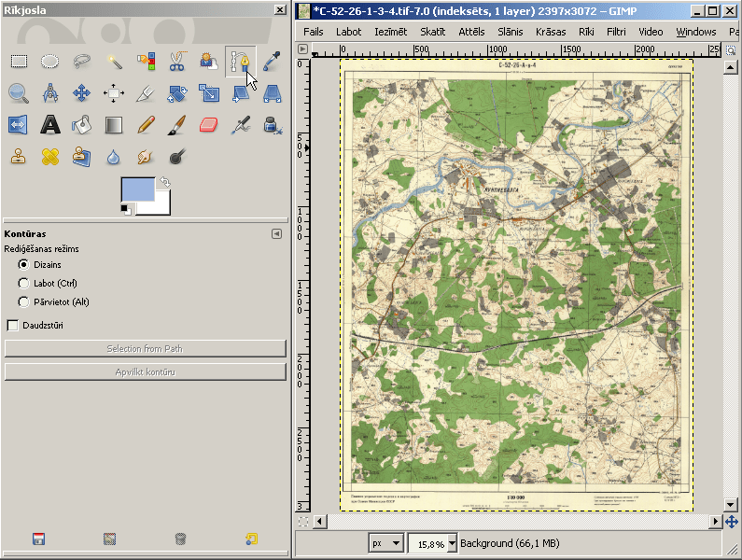Open the white background color swatch
Screen dimensions: 742x560
[x=161, y=206]
